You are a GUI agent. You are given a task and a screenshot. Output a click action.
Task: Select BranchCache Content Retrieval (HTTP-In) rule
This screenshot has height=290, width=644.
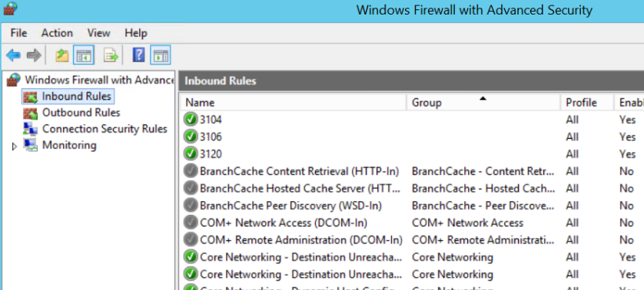(300, 171)
